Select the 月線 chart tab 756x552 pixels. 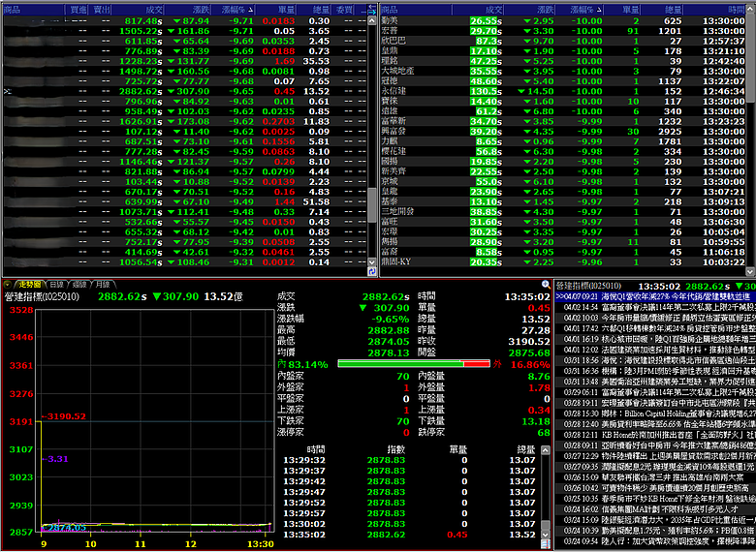103,285
